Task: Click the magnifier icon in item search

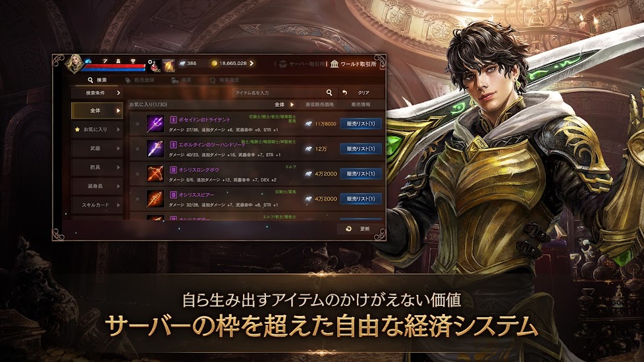Action: pyautogui.click(x=329, y=93)
